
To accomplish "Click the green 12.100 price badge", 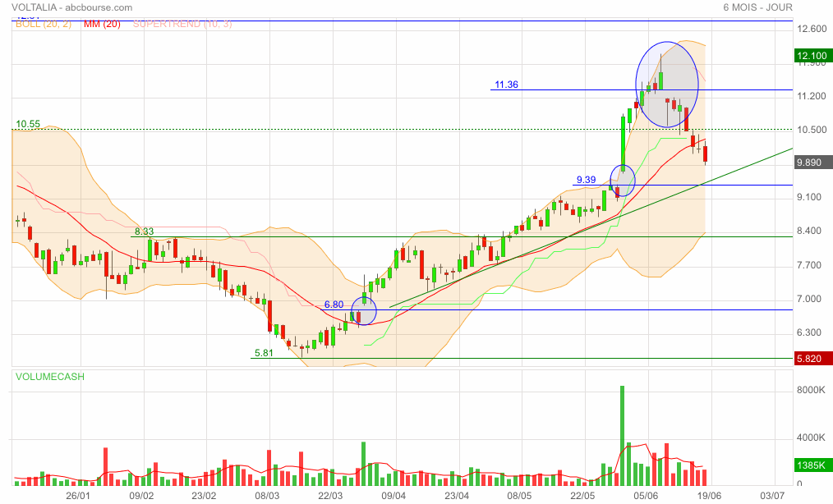I will pyautogui.click(x=812, y=56).
